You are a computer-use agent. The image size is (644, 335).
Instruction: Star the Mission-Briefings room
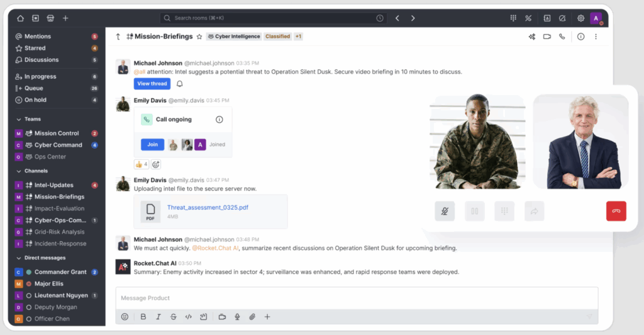(199, 37)
